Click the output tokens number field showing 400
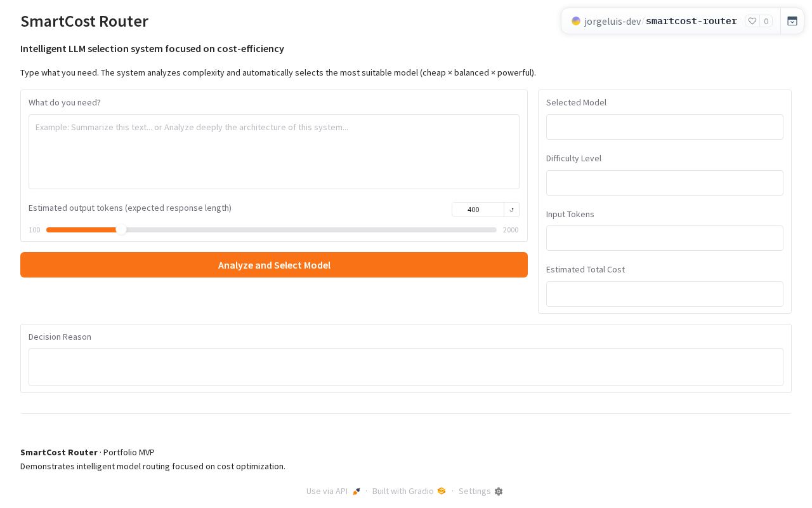812x508 pixels. pos(478,210)
